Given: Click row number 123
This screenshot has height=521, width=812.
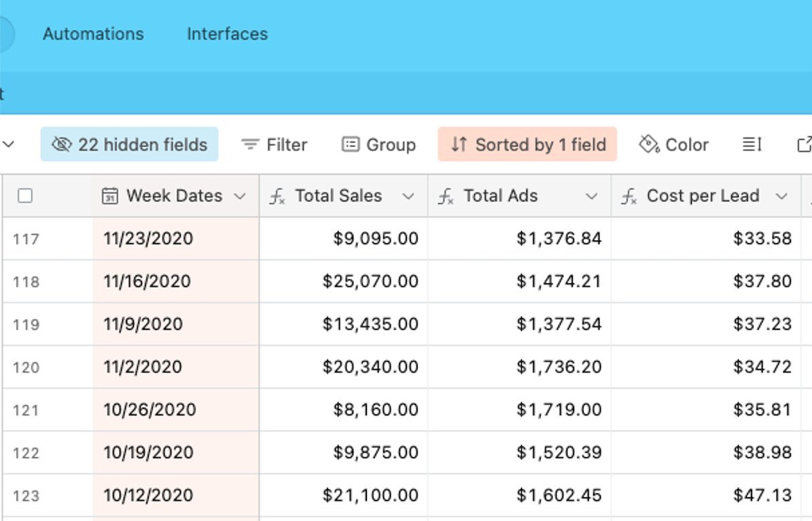Looking at the screenshot, I should [x=26, y=496].
